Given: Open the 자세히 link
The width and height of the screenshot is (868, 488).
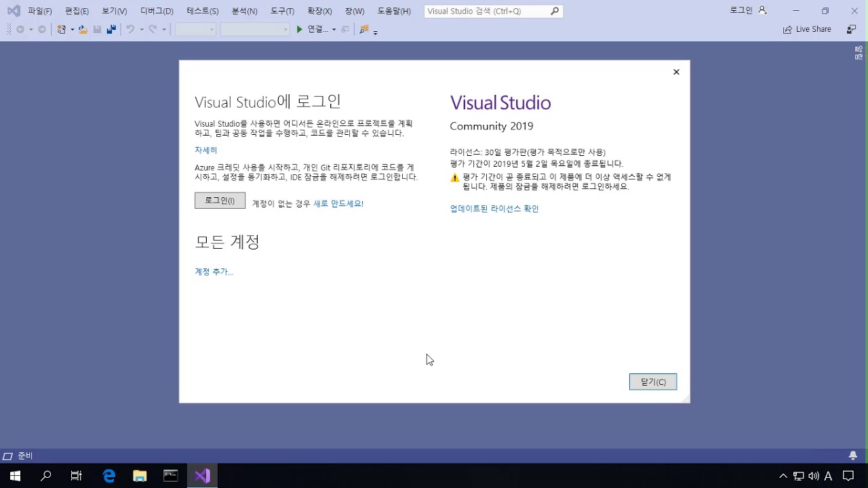Looking at the screenshot, I should 206,150.
